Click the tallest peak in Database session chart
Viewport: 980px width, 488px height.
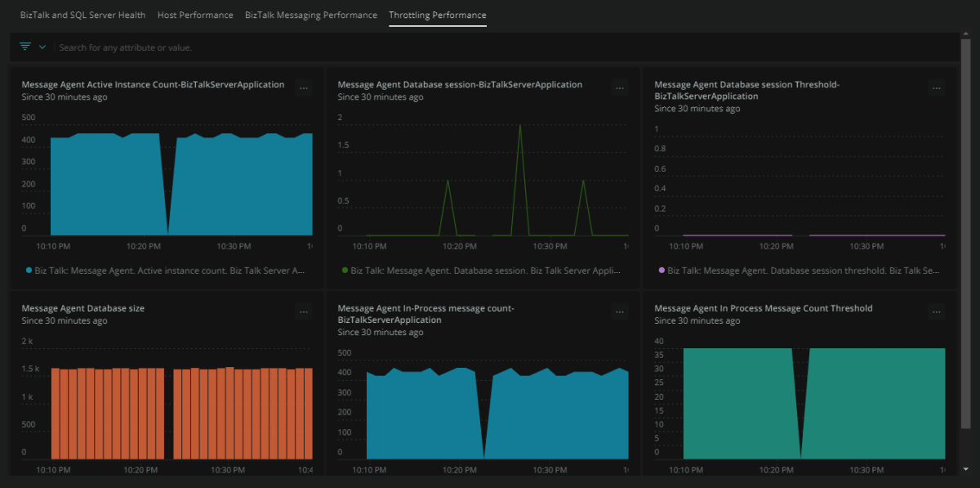(520, 126)
